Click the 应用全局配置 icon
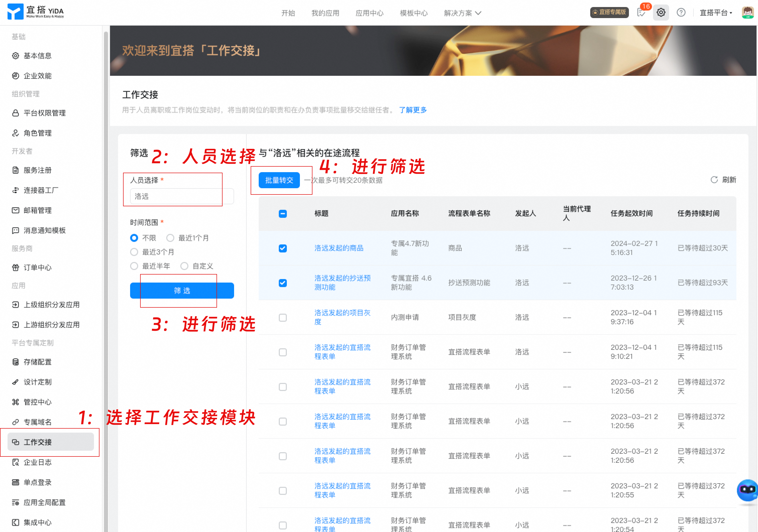This screenshot has width=758, height=532. point(16,502)
